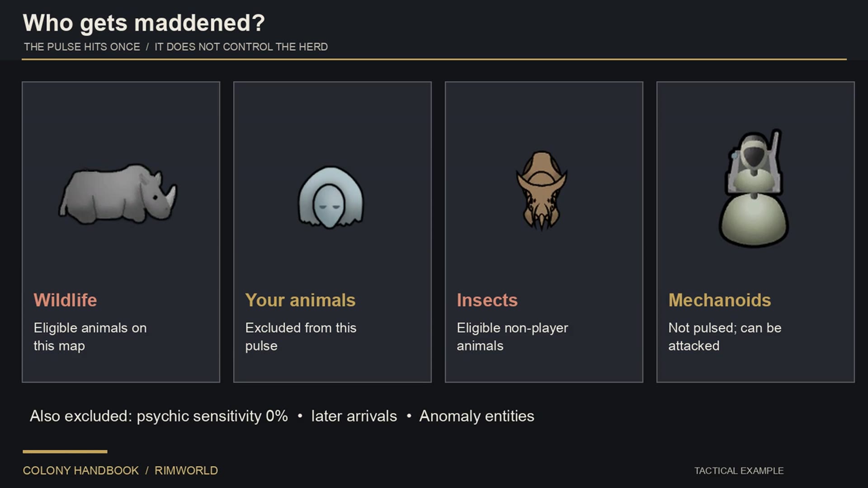Click the rhinoceros wildlife icon
This screenshot has width=868, height=488.
tap(118, 194)
